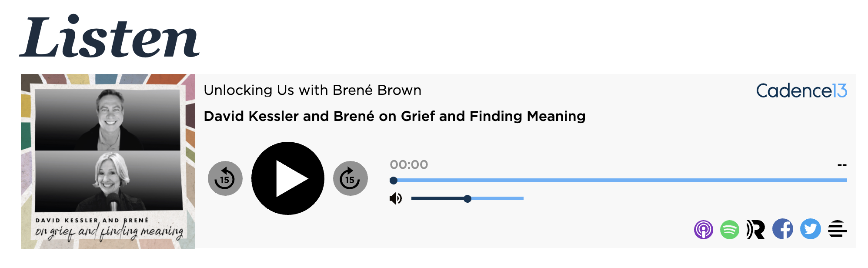The width and height of the screenshot is (868, 268).
Task: Click the episode cover art thumbnail
Action: pyautogui.click(x=108, y=161)
